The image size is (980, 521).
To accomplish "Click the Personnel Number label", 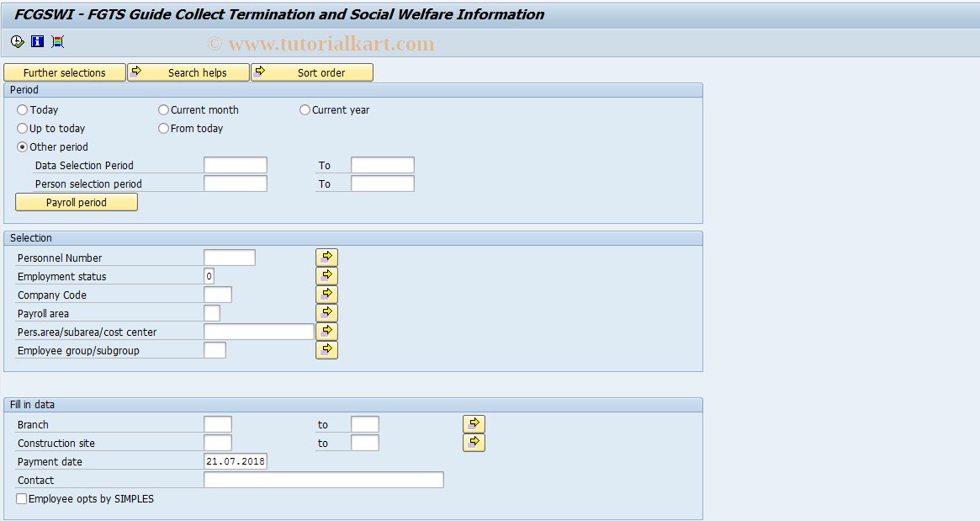I will (60, 258).
